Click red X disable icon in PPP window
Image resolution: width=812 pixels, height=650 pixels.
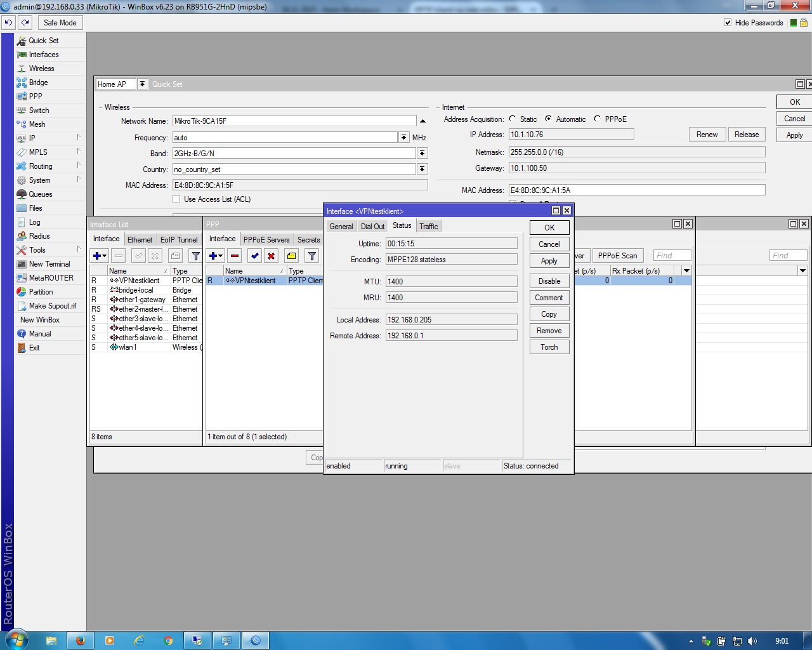272,256
